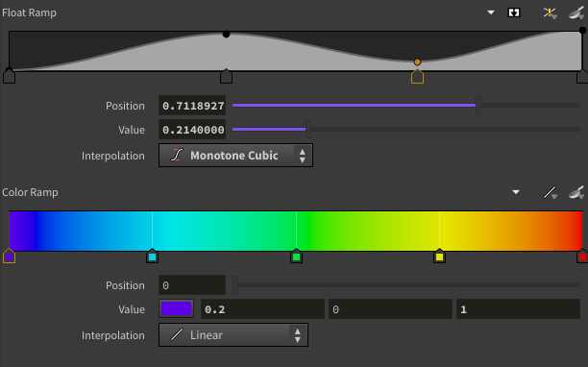Select cyan color ramp key
This screenshot has height=367, width=588.
click(152, 257)
